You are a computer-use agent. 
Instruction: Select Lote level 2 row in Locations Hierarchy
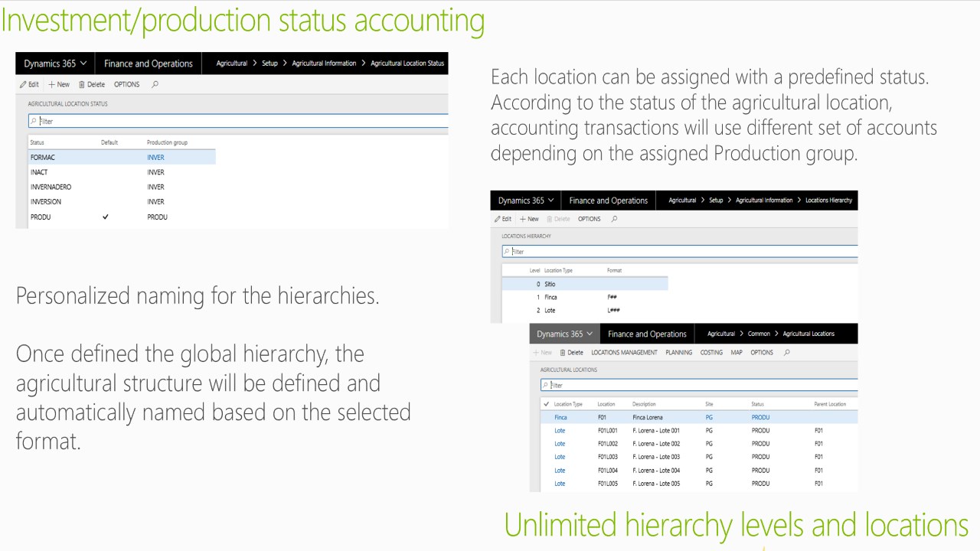[x=584, y=310]
